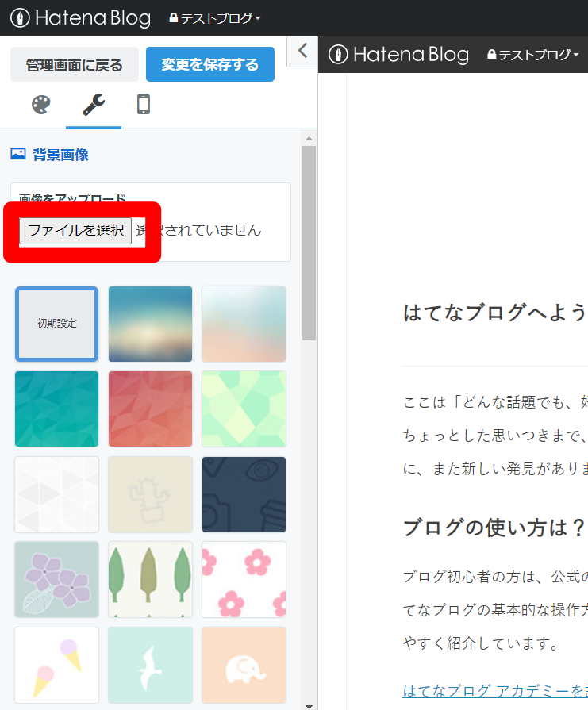This screenshot has width=588, height=710.
Task: Click the Hatena Blog logo in top bar
Action: (x=81, y=18)
